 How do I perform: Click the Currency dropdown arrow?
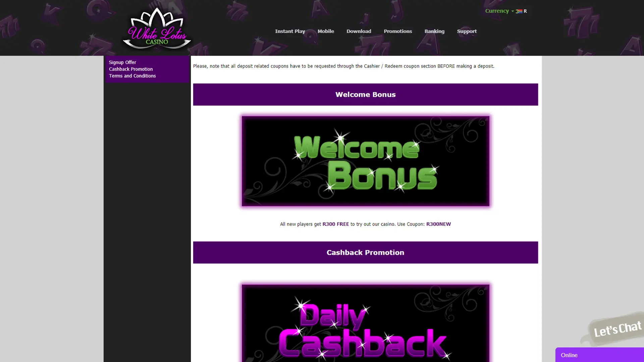513,11
